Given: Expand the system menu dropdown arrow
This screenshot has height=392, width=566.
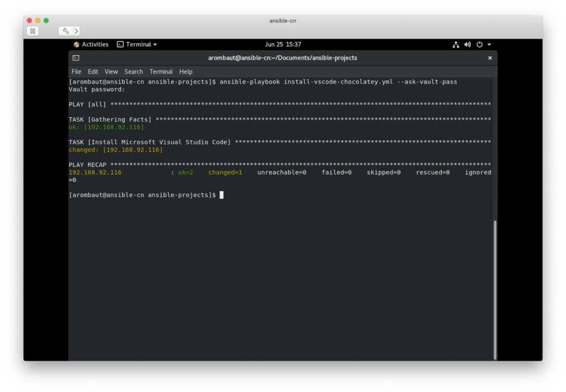Looking at the screenshot, I should (x=489, y=44).
